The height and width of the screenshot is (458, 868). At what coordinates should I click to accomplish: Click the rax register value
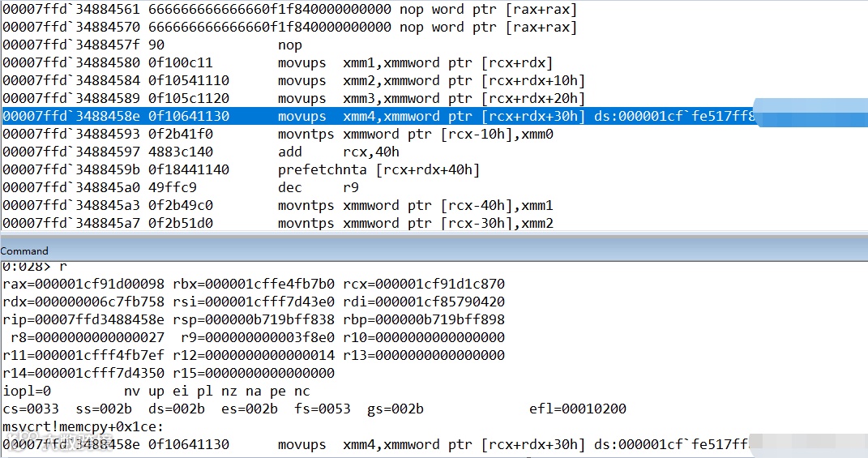[x=83, y=284]
